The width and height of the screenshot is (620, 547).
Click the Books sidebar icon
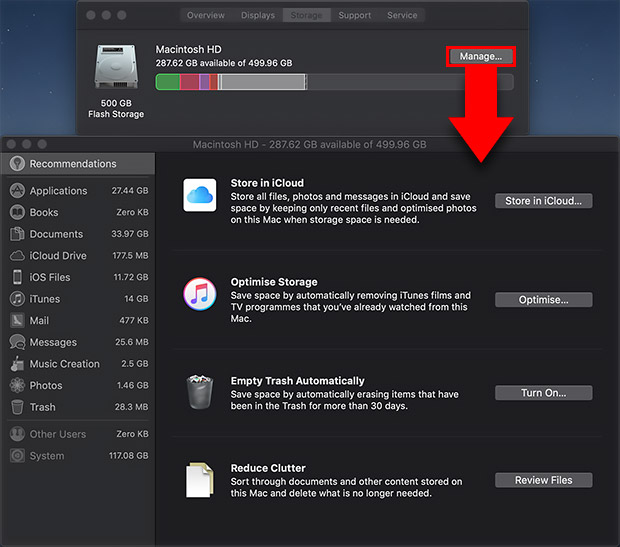pos(17,212)
